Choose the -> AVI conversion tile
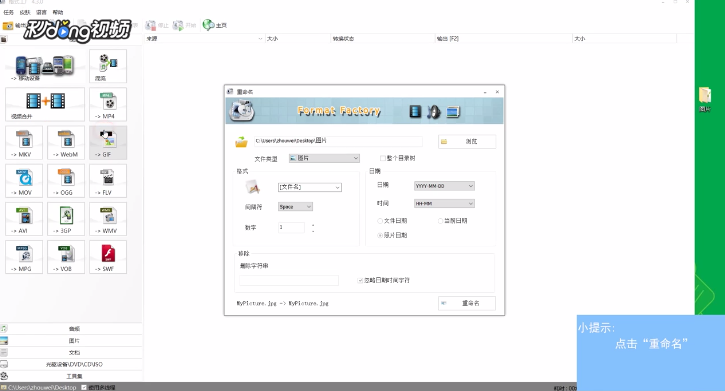 [24, 219]
